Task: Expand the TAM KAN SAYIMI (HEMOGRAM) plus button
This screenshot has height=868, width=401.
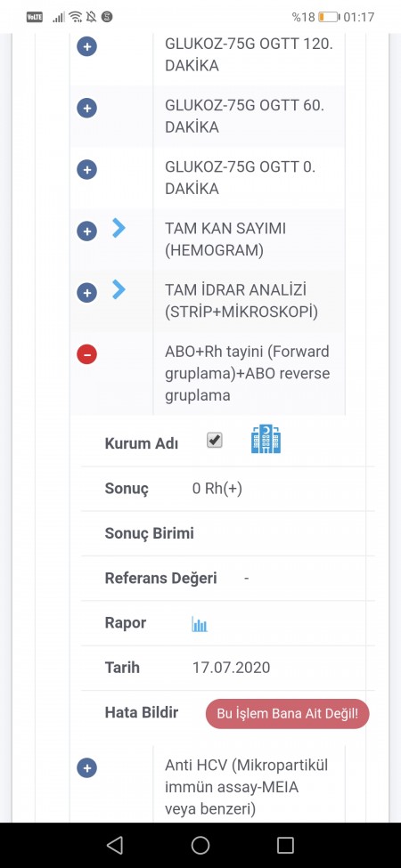Action: [x=86, y=231]
